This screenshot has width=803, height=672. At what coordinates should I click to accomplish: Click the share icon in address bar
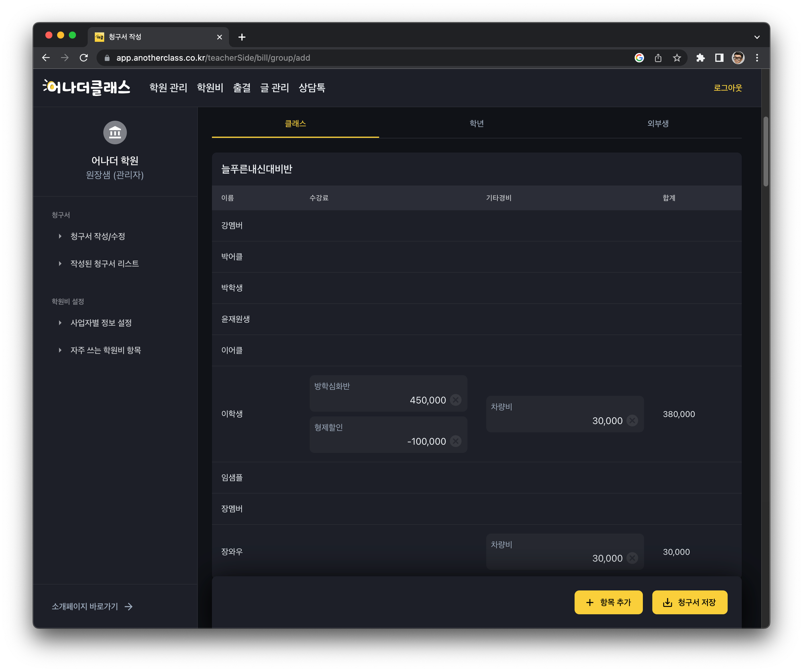coord(658,58)
